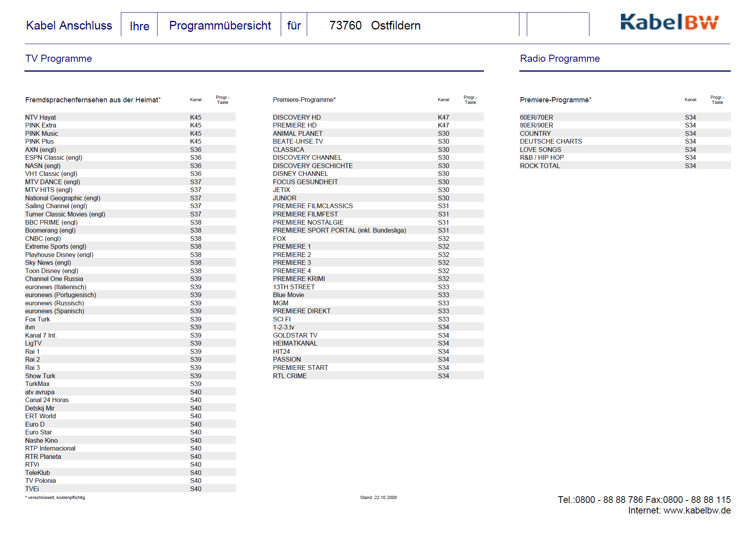Click the Programmübersicht header cell
The width and height of the screenshot is (756, 534).
220,26
